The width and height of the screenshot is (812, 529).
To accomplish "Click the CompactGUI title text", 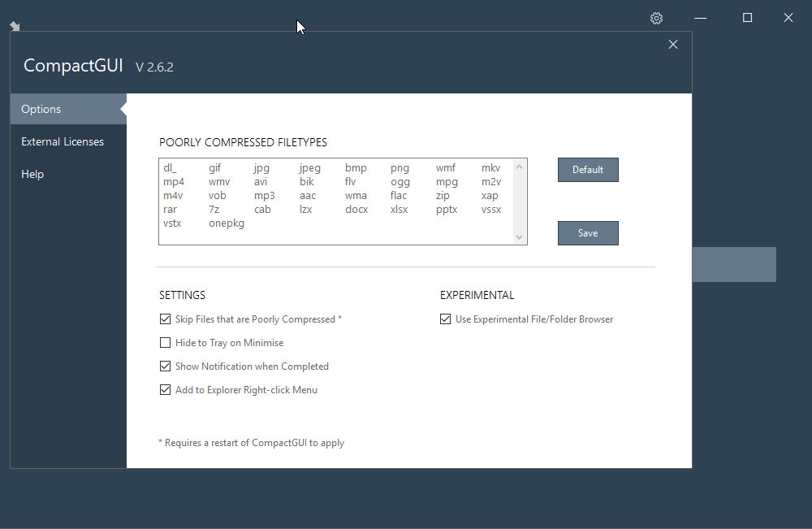I will (x=73, y=65).
